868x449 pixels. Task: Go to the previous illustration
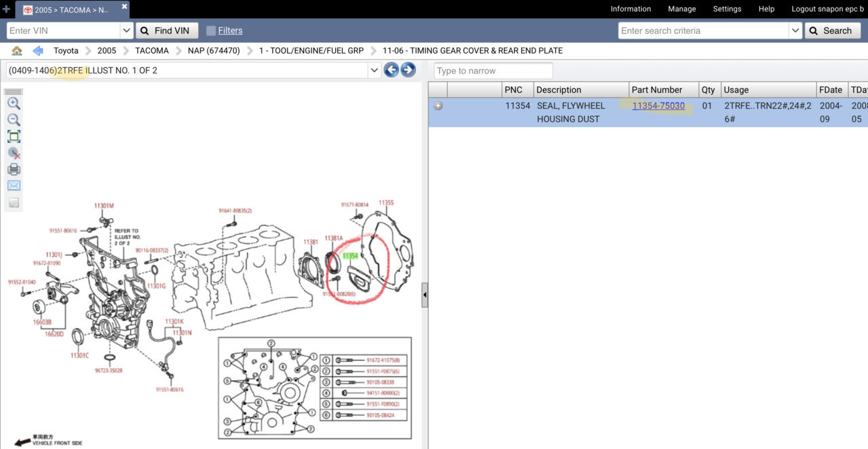(x=392, y=70)
